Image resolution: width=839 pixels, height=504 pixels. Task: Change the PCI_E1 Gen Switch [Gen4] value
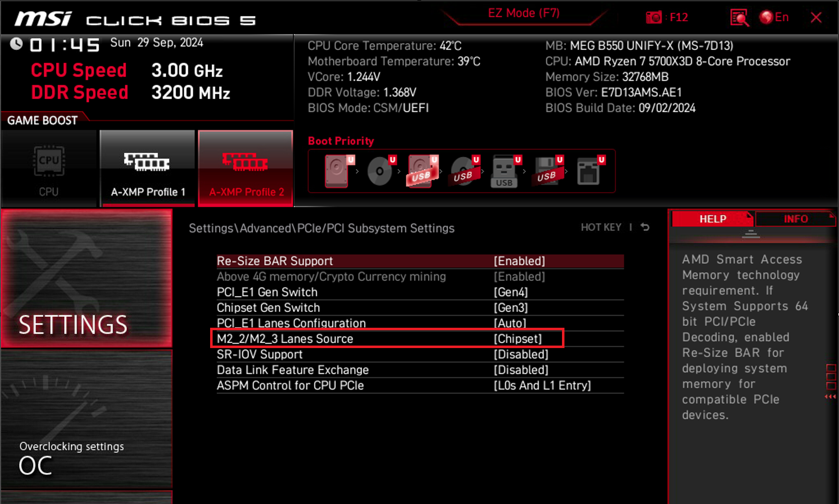tap(420, 292)
